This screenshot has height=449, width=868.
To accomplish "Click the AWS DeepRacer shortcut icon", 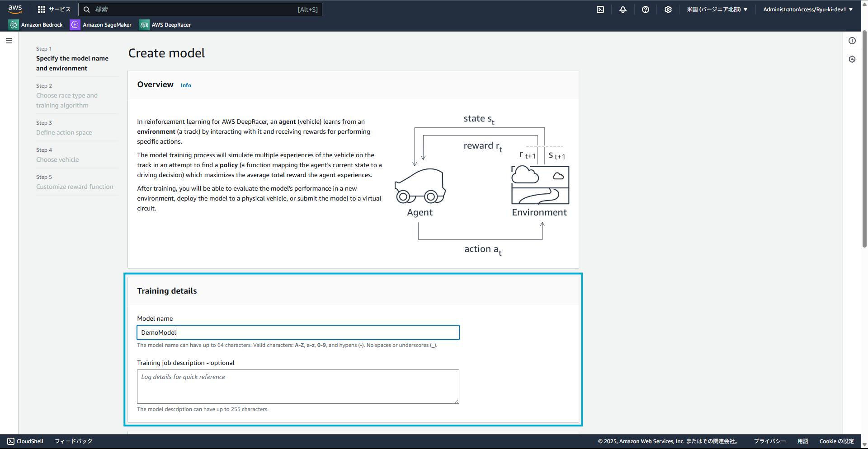I will tap(144, 25).
